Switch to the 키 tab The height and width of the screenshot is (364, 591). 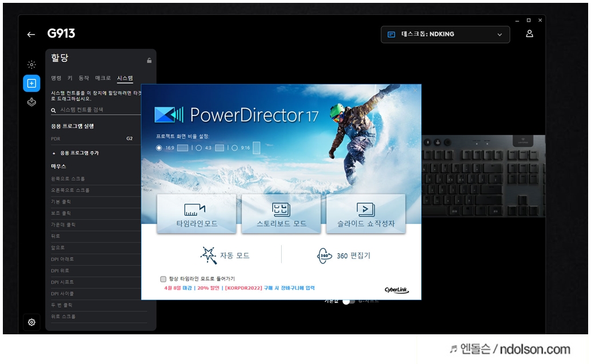coord(70,78)
